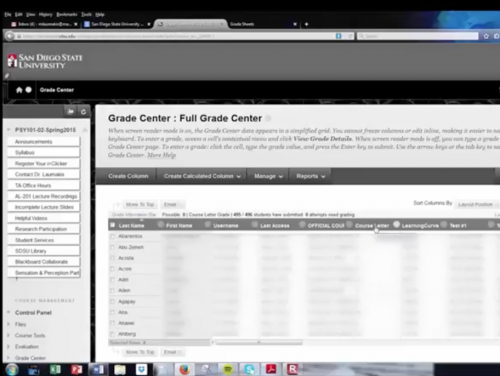
Task: Click the refresh icon above course menu
Action: point(83,112)
